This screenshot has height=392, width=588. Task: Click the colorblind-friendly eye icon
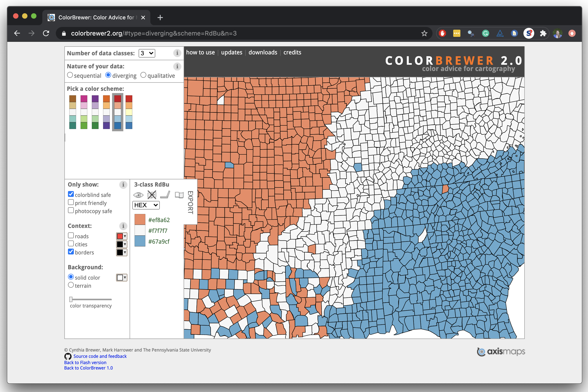click(x=138, y=195)
